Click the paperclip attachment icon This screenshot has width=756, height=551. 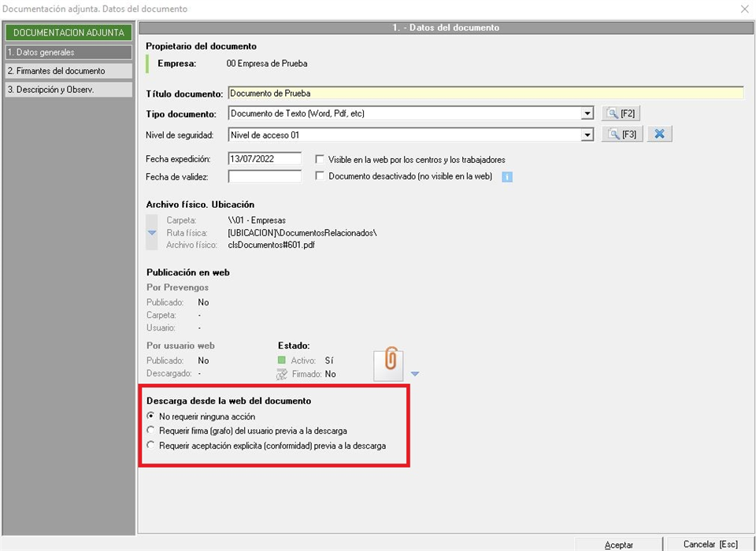point(390,365)
